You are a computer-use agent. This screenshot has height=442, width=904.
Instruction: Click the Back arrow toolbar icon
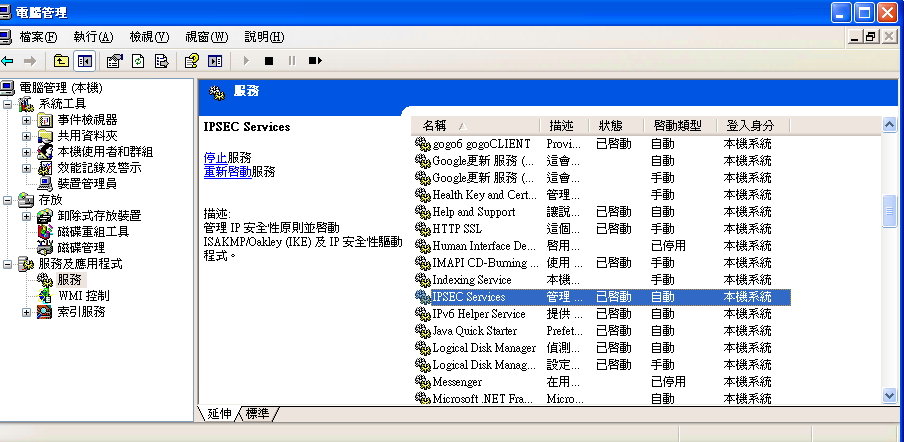point(7,61)
